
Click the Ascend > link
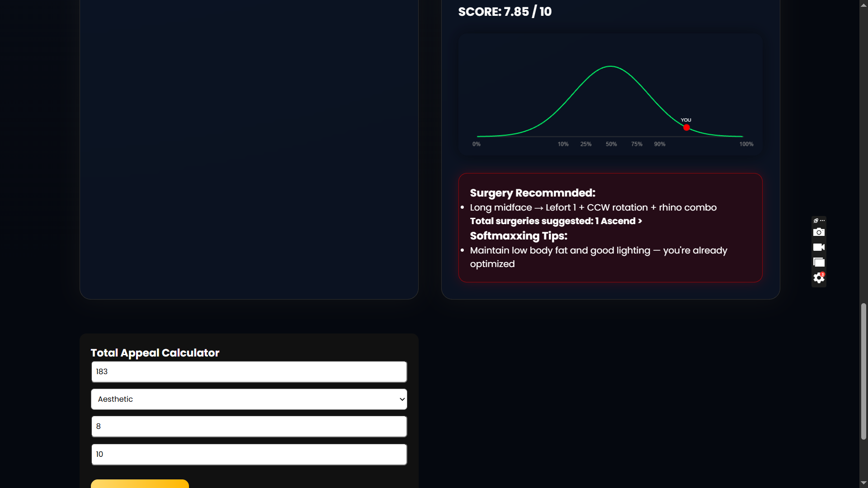(x=621, y=221)
